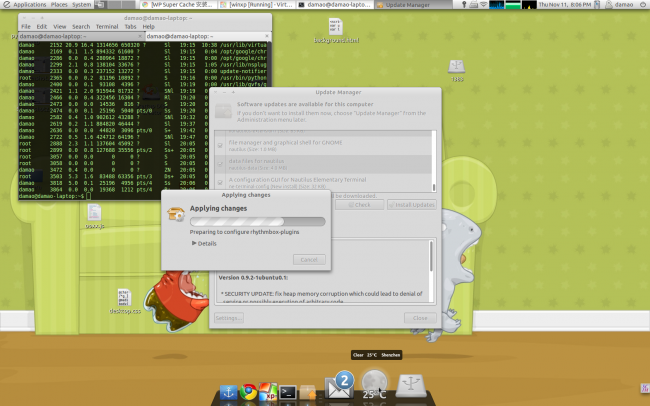Image resolution: width=650 pixels, height=406 pixels.
Task: Click the blue system monitor graph applet
Action: click(x=497, y=5)
